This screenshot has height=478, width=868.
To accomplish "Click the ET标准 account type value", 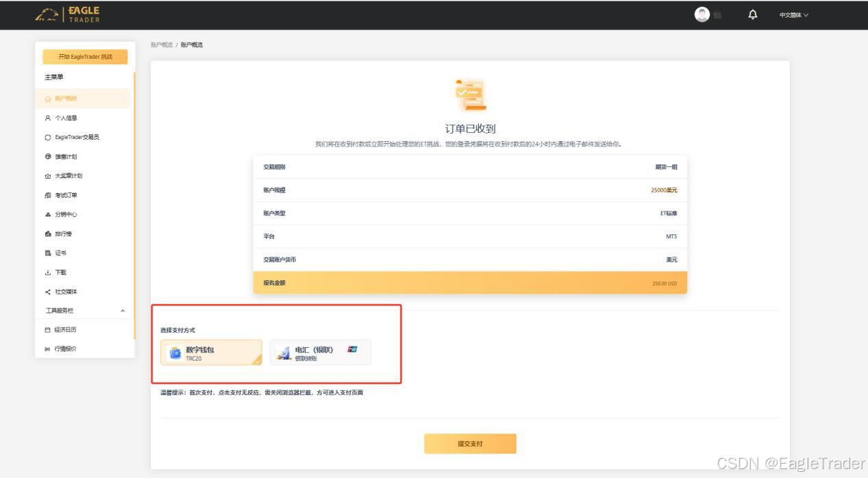I will coord(669,214).
